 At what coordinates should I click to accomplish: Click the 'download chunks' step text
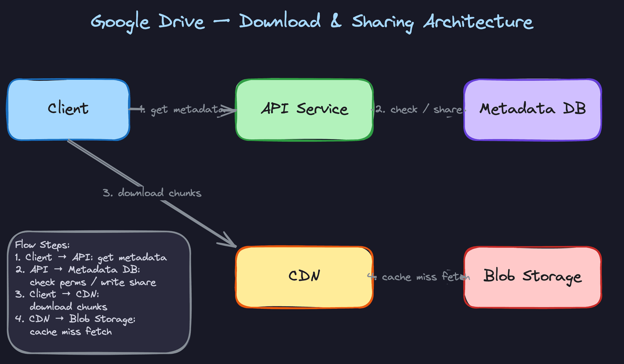tap(69, 307)
